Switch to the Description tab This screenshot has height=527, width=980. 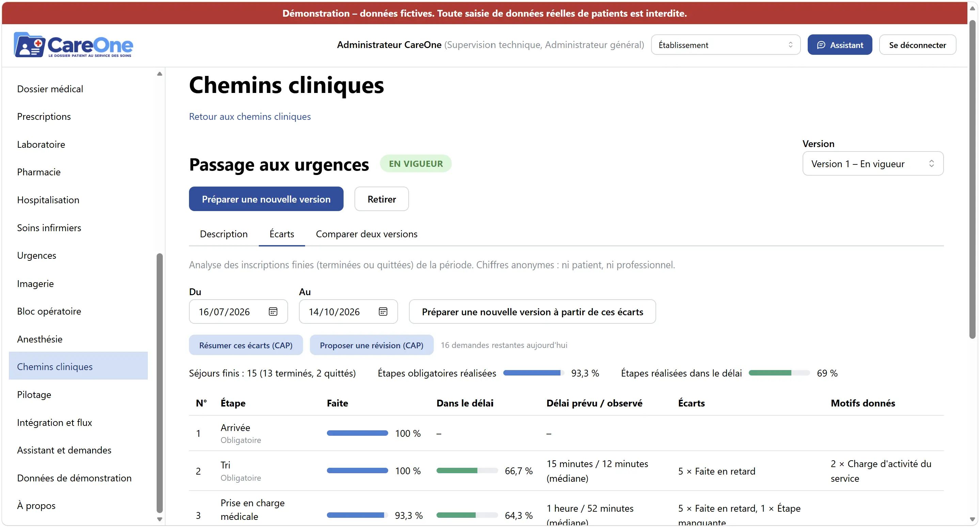coord(224,234)
